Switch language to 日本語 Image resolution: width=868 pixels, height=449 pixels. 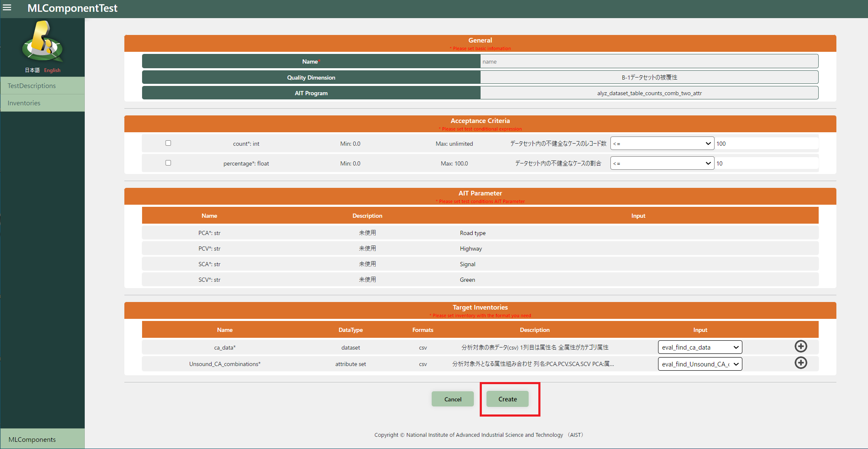(32, 70)
